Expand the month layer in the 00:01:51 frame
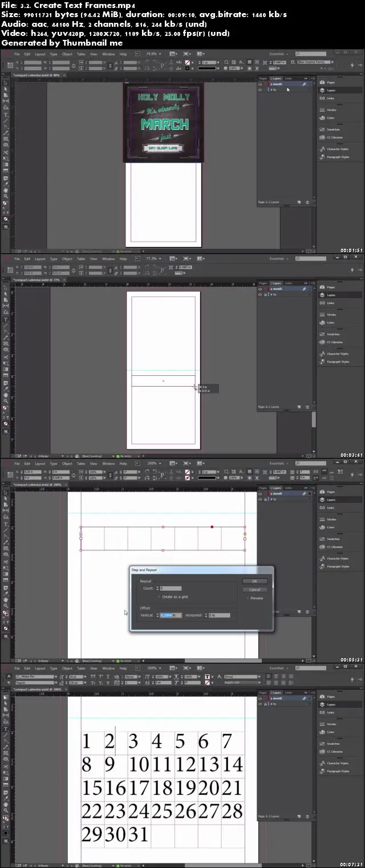Image resolution: width=365 pixels, height=868 pixels. pos(270,84)
